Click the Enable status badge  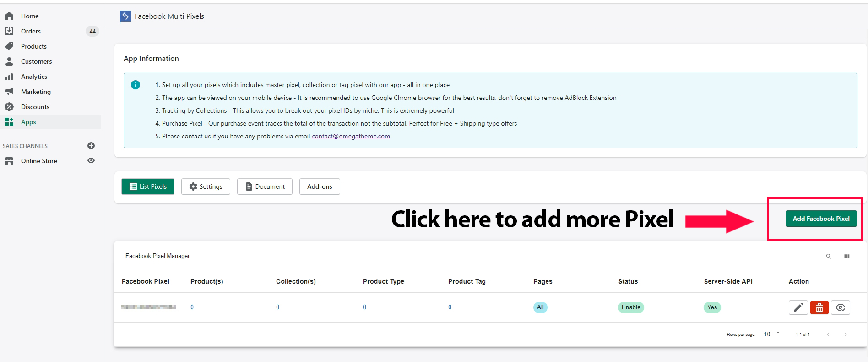tap(631, 307)
